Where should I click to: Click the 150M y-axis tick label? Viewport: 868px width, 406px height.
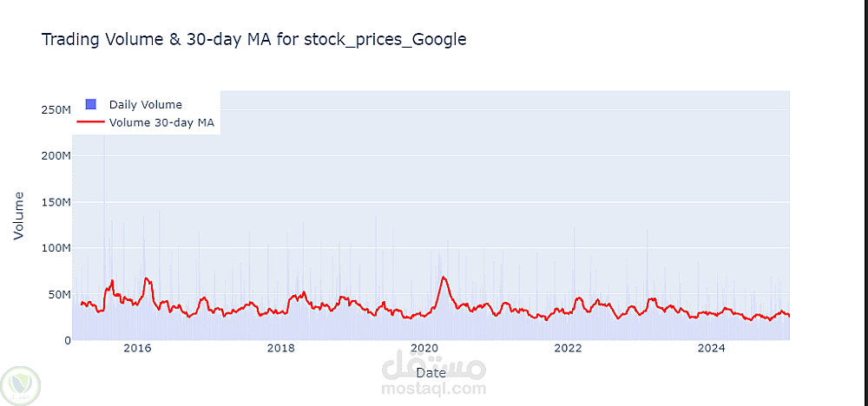pos(55,202)
